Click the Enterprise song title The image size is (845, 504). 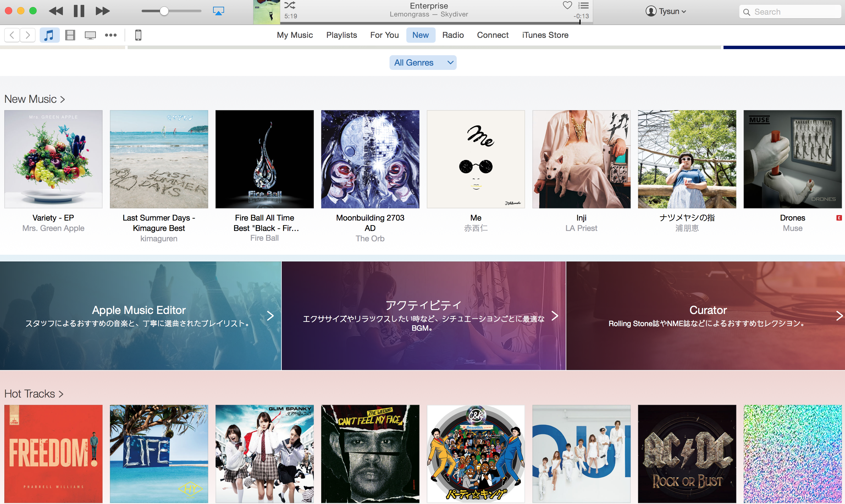click(429, 5)
